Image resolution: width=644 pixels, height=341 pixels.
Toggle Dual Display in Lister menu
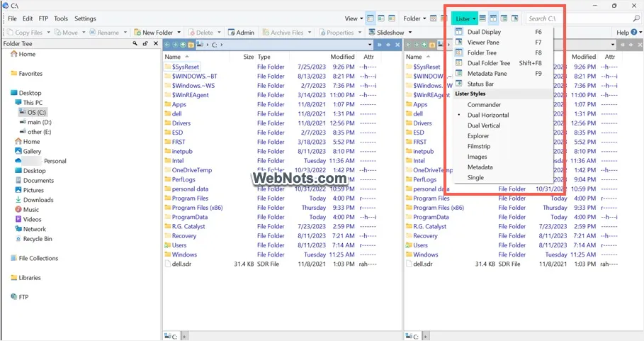484,32
